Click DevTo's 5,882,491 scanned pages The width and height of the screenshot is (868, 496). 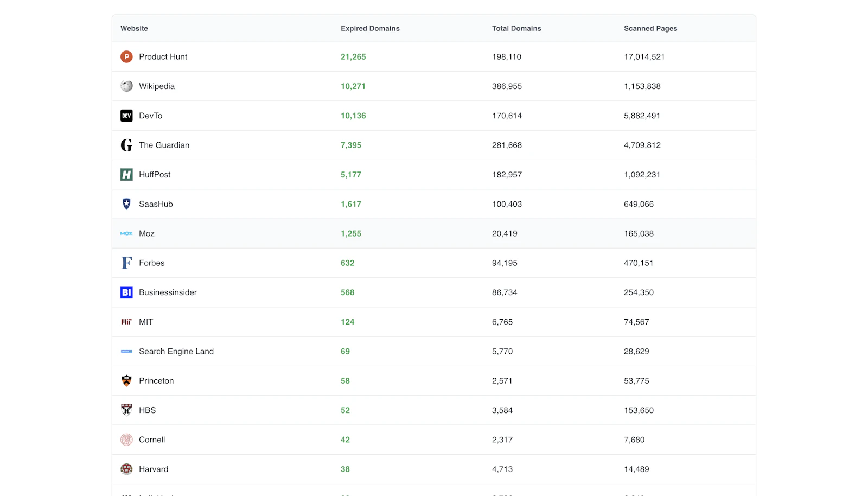[x=642, y=116]
